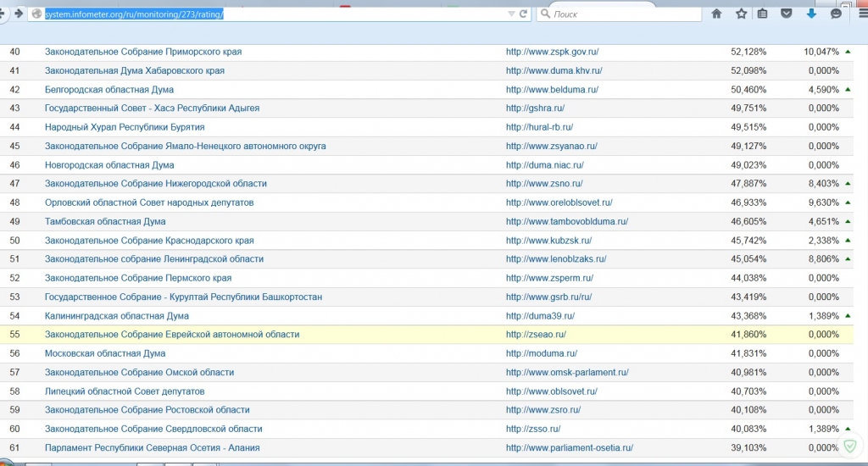Click the forward navigation arrow
The image size is (868, 466).
[x=17, y=14]
